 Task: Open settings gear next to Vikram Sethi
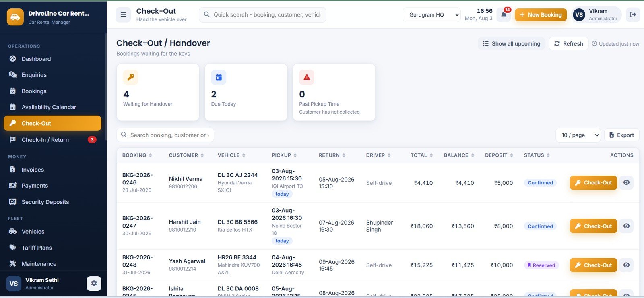pos(94,284)
